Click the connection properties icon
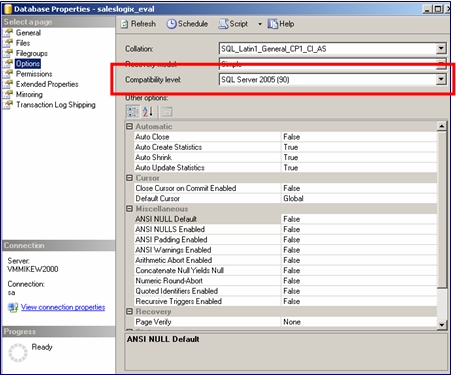 coord(13,307)
